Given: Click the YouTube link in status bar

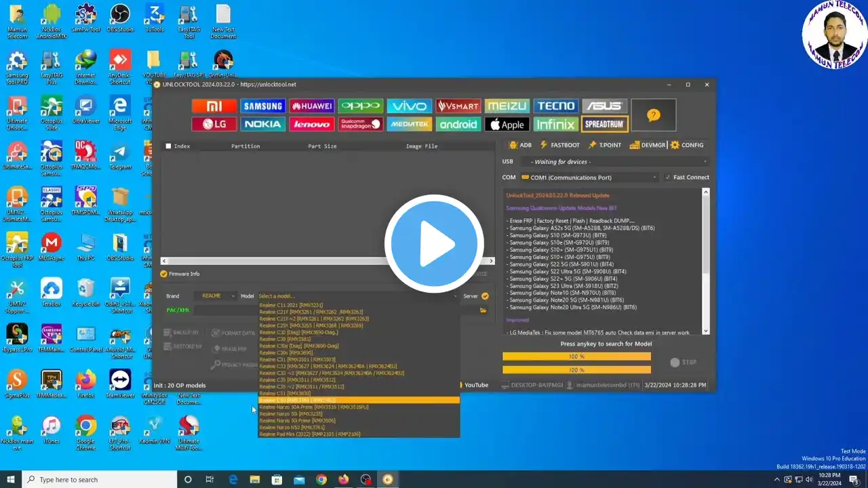Looking at the screenshot, I should [x=475, y=385].
